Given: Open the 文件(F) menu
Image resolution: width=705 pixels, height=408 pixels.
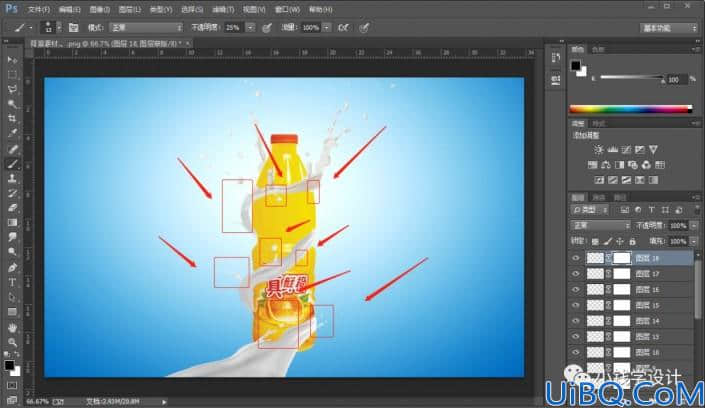Looking at the screenshot, I should coord(39,9).
